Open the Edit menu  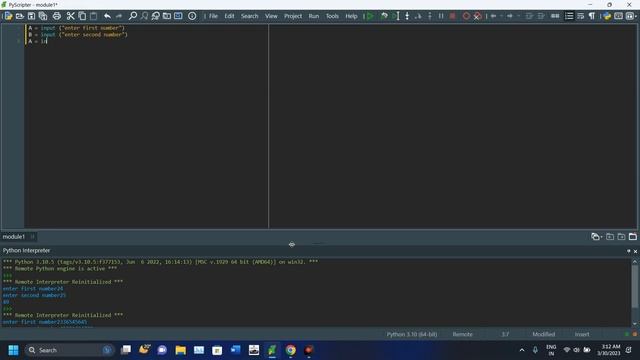click(x=229, y=16)
